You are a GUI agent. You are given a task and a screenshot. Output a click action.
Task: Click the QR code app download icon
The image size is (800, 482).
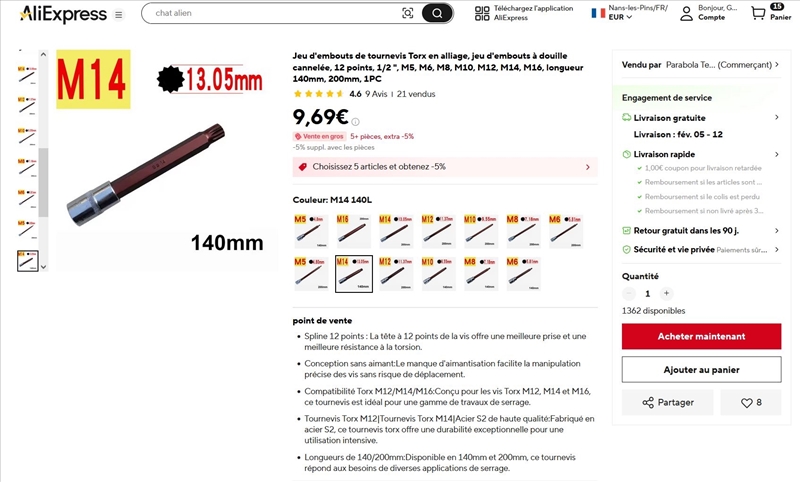click(482, 13)
